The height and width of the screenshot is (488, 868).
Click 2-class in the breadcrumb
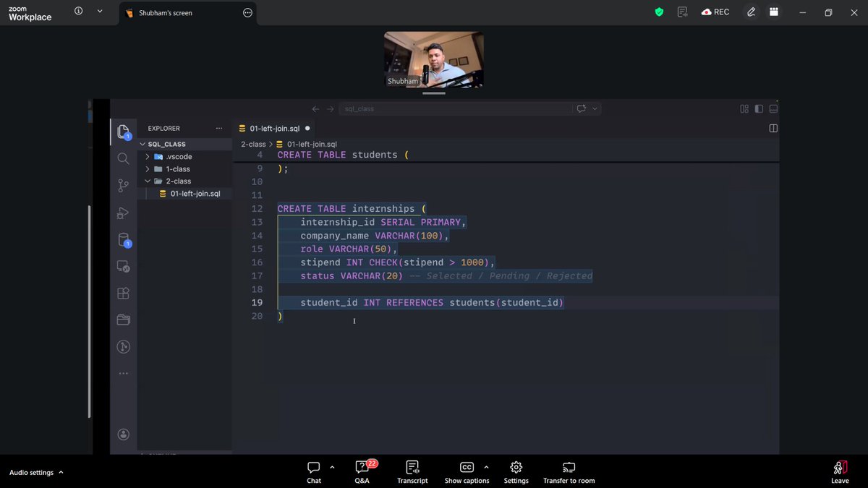[252, 144]
